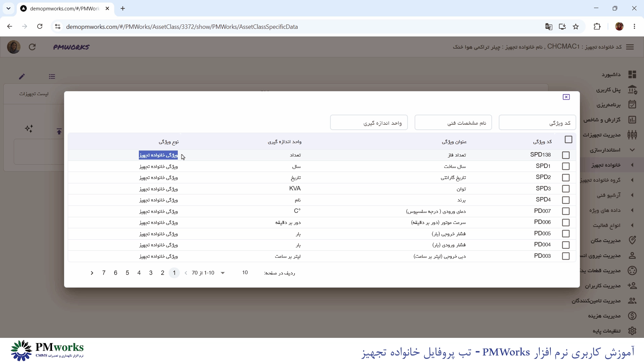
Task: Open the پنل کاربری sidebar icon
Action: (632, 89)
